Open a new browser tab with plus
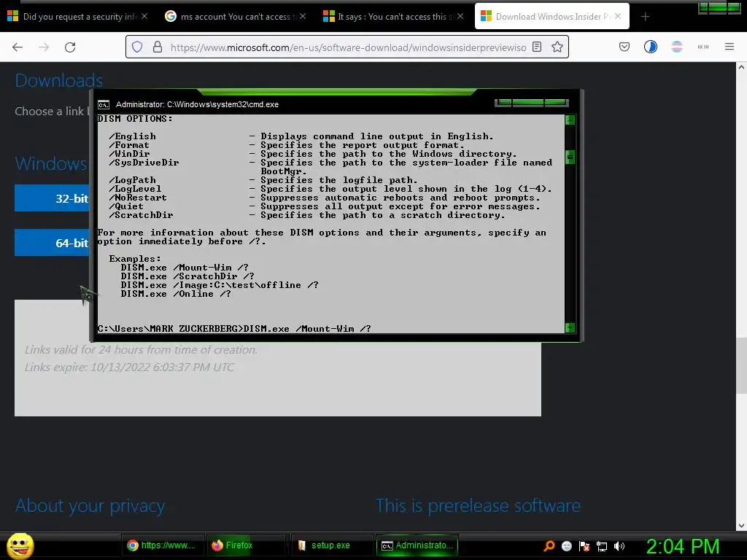 click(x=645, y=17)
